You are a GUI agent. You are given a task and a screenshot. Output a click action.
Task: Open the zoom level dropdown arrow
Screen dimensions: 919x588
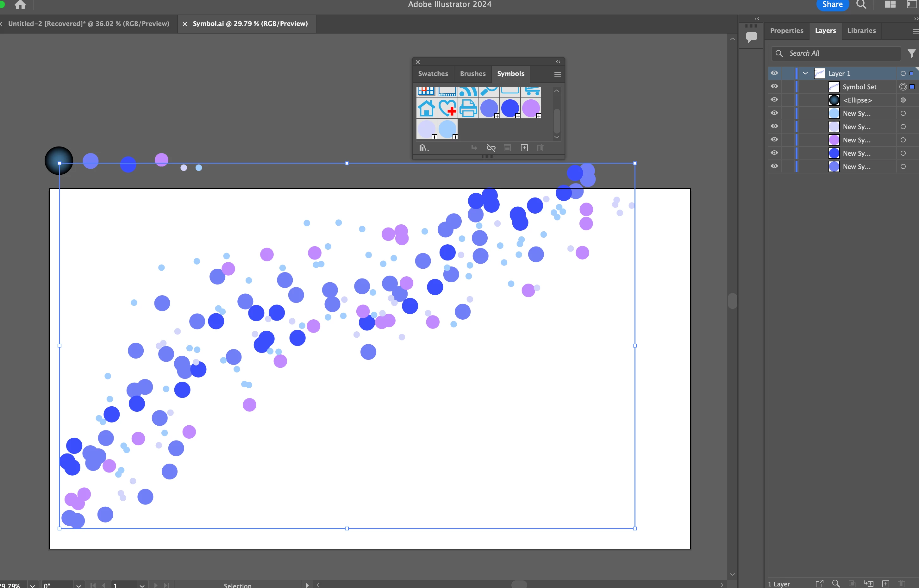(33, 585)
